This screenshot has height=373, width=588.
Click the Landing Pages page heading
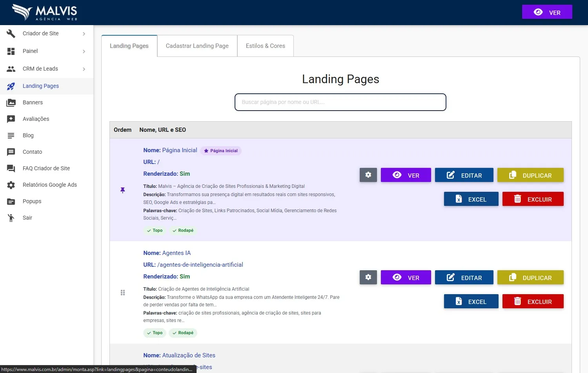[340, 79]
